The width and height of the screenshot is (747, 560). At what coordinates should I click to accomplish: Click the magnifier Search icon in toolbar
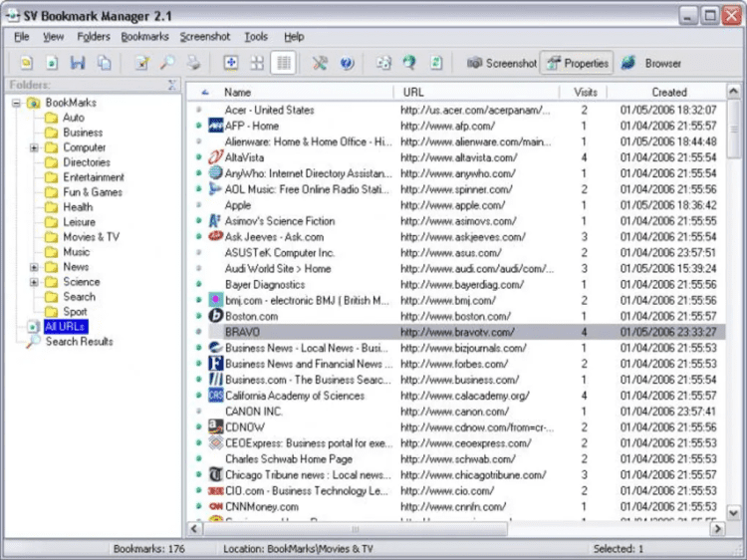pyautogui.click(x=167, y=63)
